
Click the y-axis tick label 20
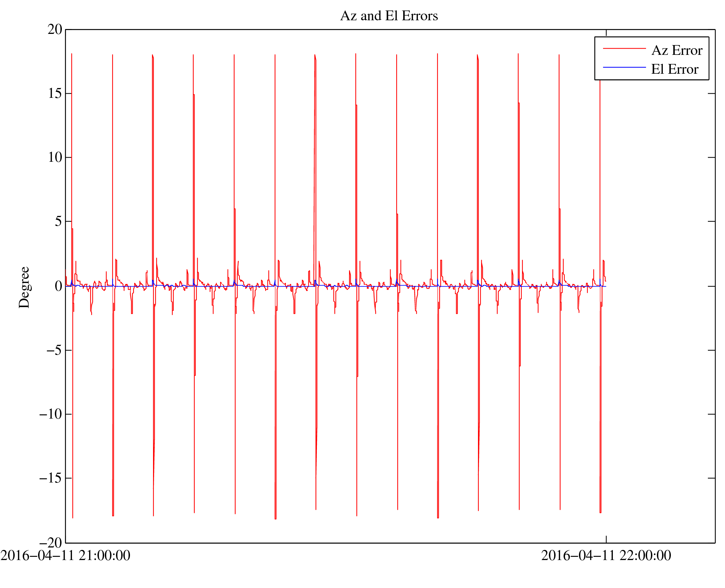55,30
